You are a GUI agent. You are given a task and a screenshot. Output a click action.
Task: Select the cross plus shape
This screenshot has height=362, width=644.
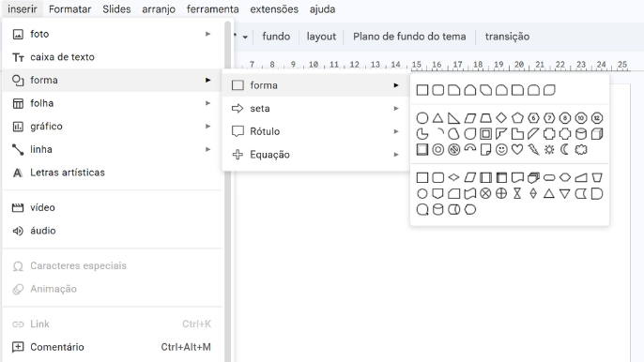[549, 134]
